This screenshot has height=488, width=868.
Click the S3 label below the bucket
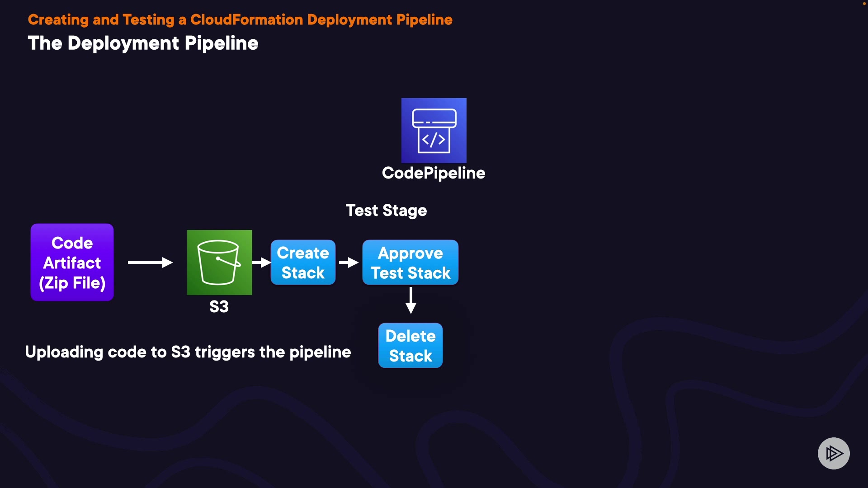point(219,307)
